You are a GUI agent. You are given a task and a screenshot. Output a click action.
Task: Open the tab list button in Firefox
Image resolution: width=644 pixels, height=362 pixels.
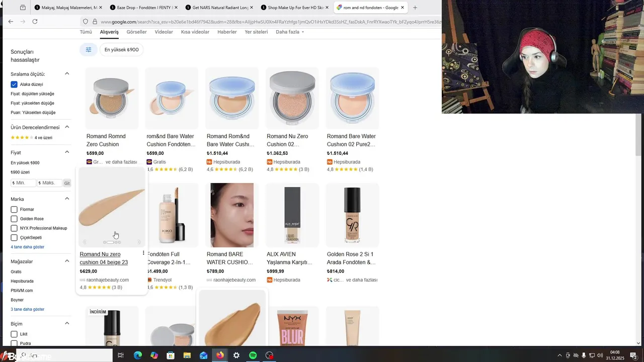23,8
